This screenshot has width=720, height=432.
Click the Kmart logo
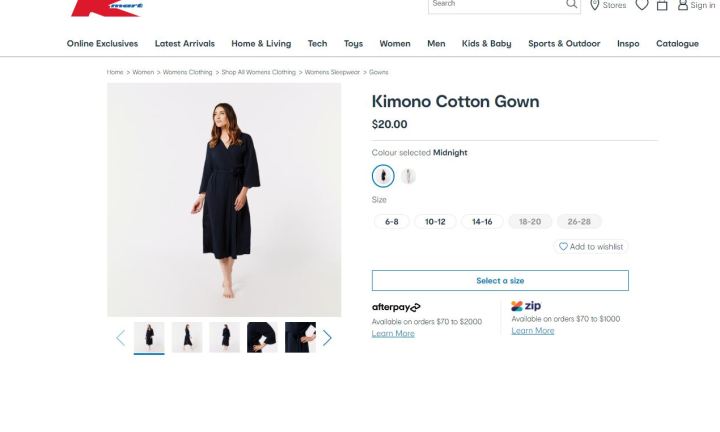[x=107, y=8]
